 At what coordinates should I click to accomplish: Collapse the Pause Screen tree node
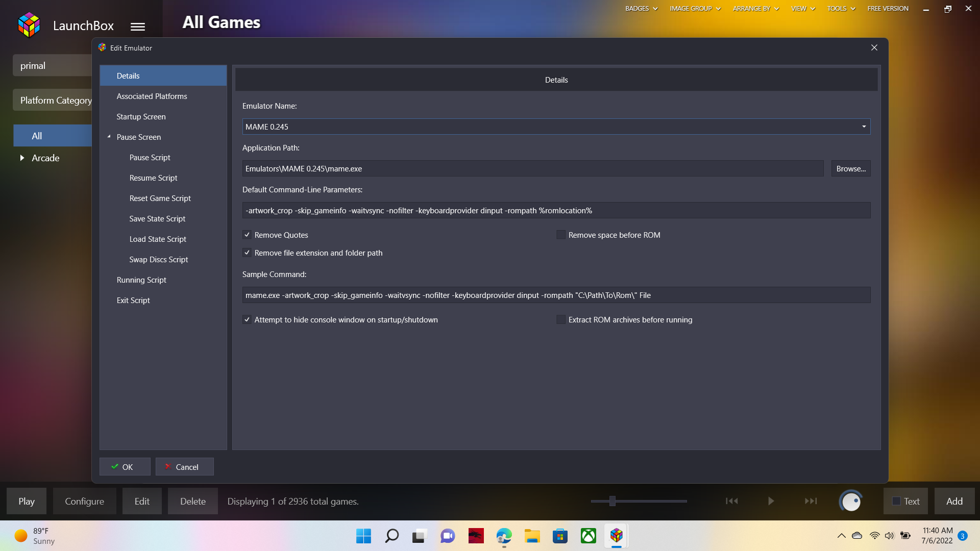tap(109, 137)
